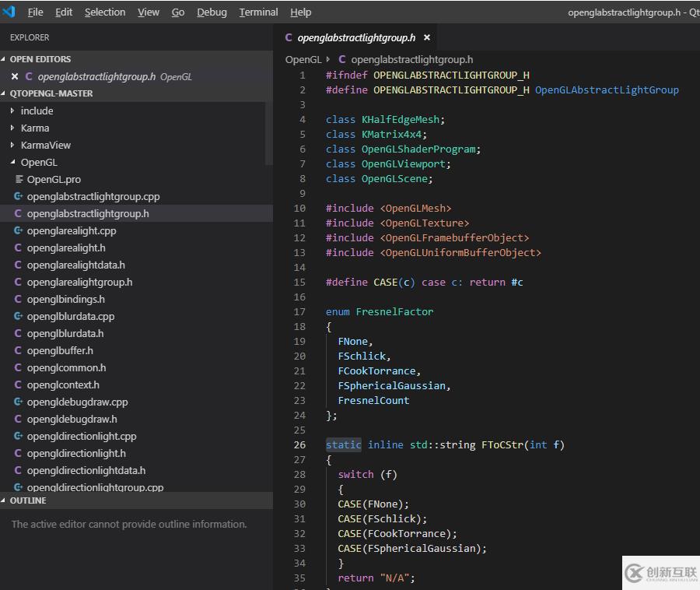
Task: Open openglbuffer.h file
Action: tap(60, 350)
